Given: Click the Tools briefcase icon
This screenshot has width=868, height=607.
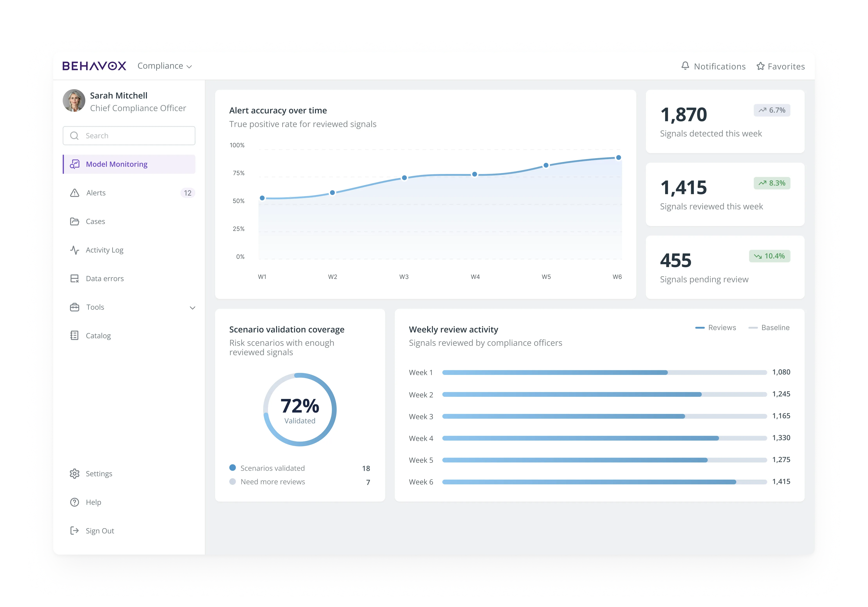Looking at the screenshot, I should point(74,307).
